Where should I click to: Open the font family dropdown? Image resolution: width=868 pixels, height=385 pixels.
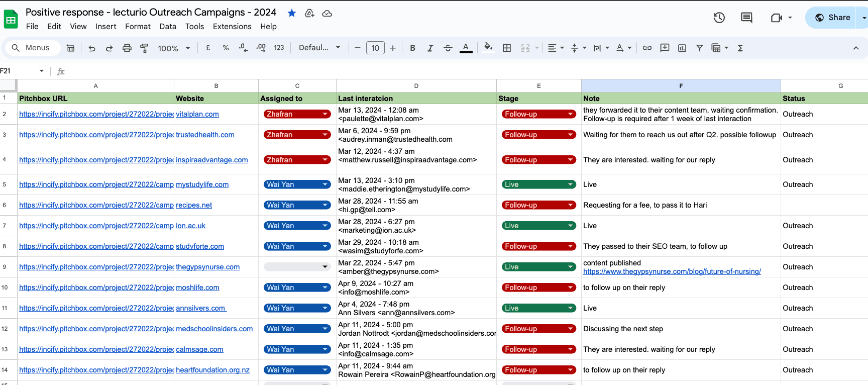[x=319, y=48]
